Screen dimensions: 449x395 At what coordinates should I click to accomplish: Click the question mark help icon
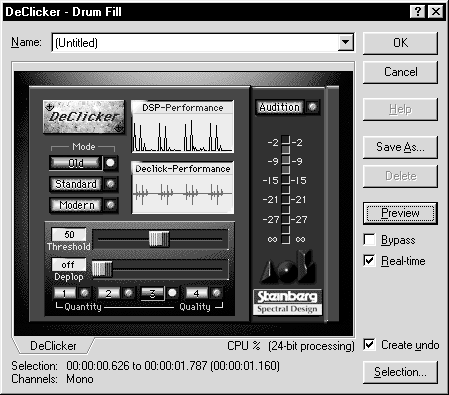[417, 12]
